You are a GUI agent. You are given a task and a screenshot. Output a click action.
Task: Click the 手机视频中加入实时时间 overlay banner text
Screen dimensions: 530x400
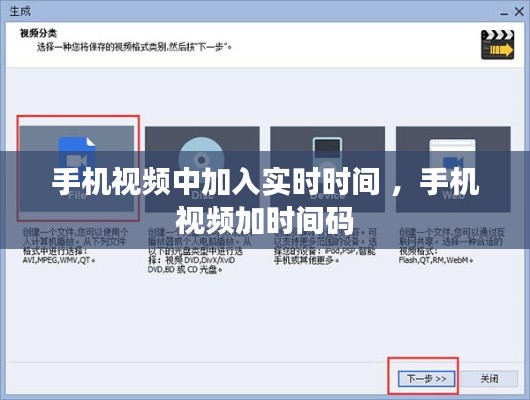[x=265, y=201]
